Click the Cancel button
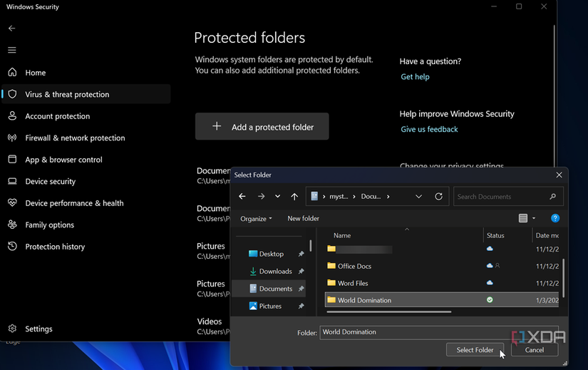 click(x=535, y=350)
